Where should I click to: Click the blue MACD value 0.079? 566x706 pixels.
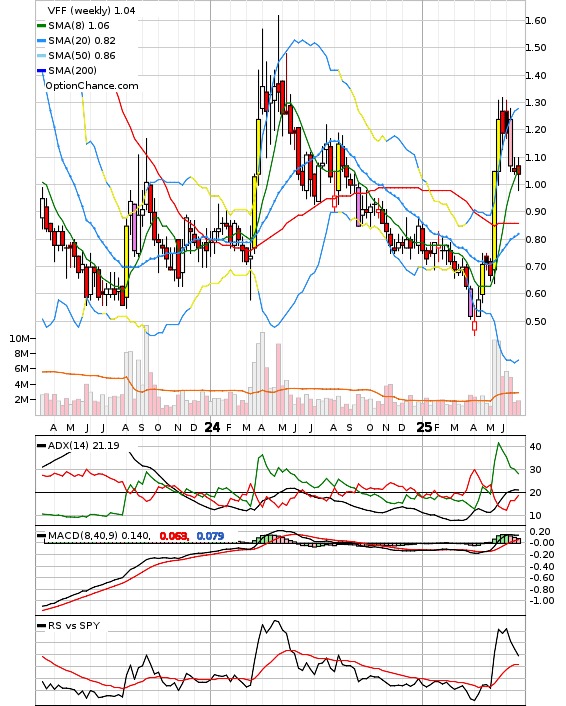pyautogui.click(x=210, y=536)
